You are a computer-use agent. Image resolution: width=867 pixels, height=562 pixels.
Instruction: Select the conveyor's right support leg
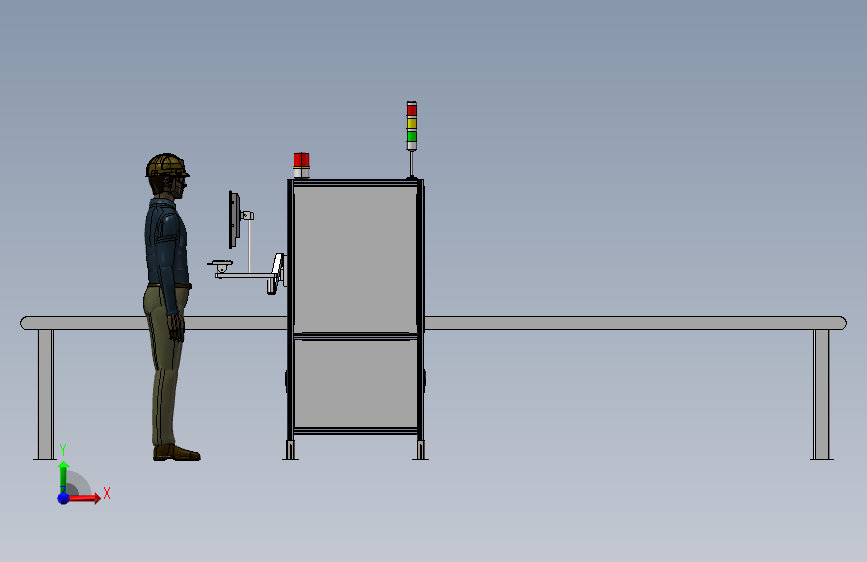(x=821, y=394)
